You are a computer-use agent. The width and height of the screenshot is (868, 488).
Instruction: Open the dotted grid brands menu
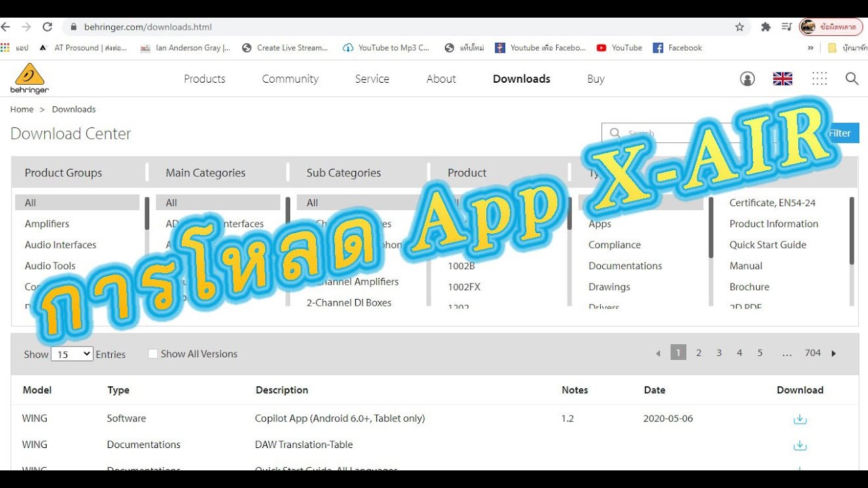point(819,79)
